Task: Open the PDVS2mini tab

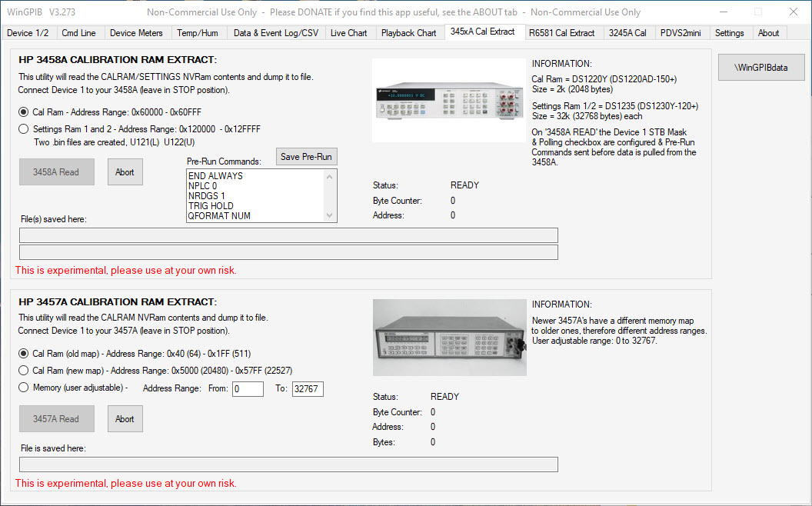Action: [x=681, y=33]
